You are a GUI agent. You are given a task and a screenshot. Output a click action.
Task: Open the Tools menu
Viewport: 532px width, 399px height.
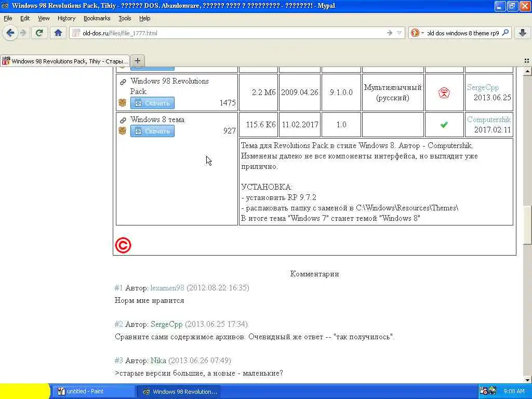(125, 18)
